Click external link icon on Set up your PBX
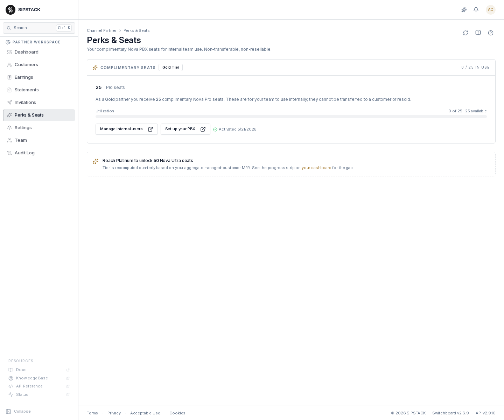Screen dimensions: 504x420 [x=203, y=129]
